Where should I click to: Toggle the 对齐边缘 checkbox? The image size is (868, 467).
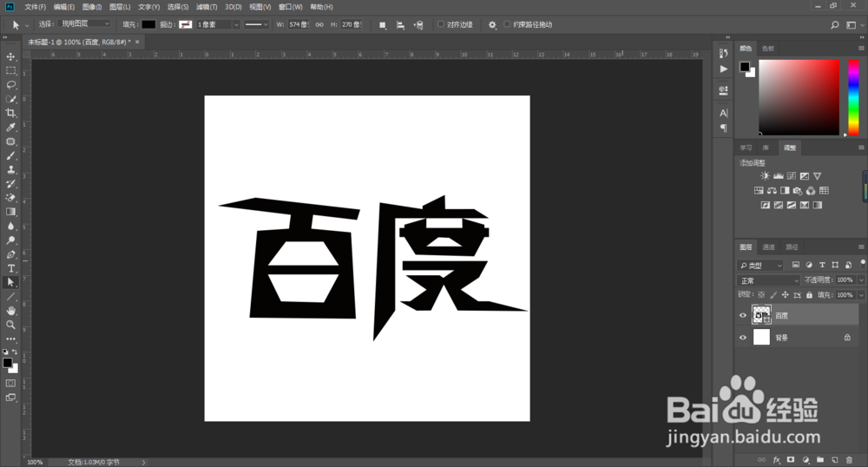pos(441,24)
